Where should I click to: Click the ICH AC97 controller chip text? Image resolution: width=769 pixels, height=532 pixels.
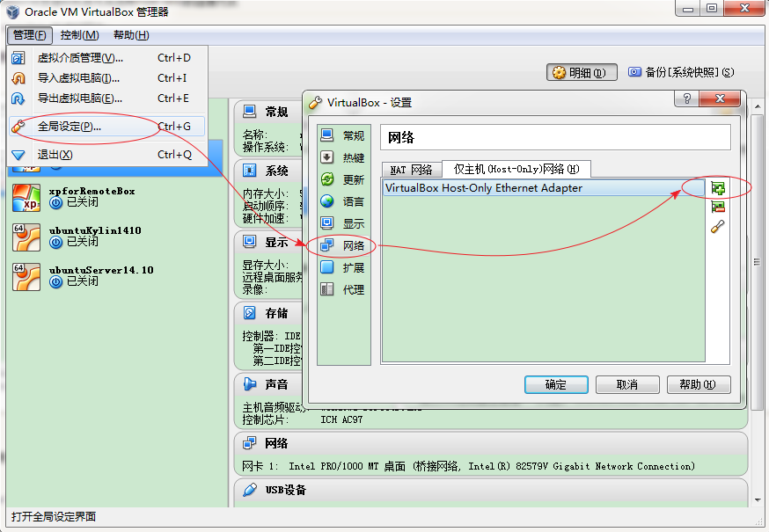(x=341, y=420)
